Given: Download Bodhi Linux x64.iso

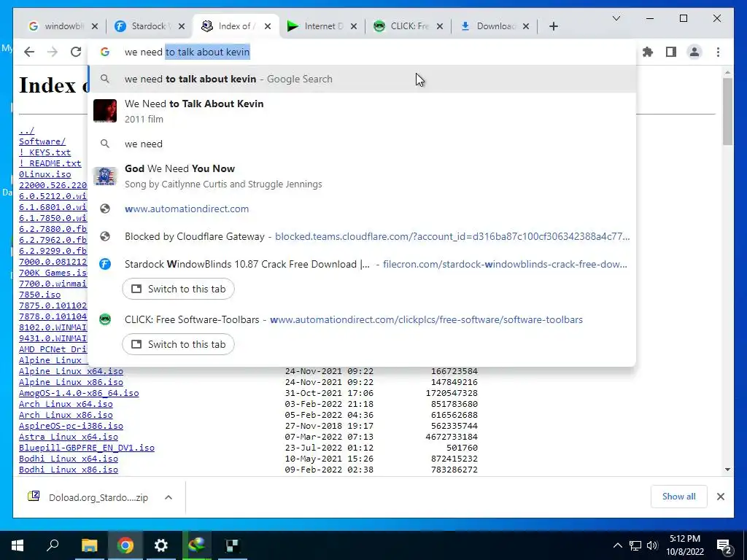Looking at the screenshot, I should point(69,459).
